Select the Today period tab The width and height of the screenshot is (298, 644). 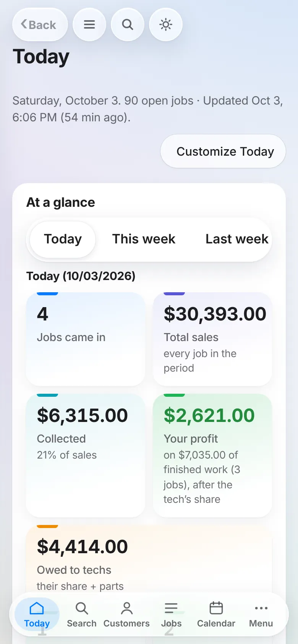point(63,239)
